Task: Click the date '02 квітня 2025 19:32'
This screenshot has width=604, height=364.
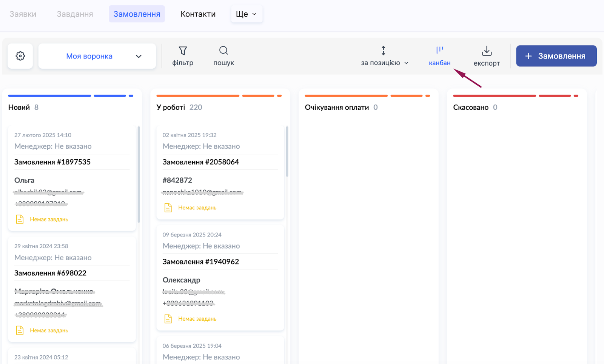Action: point(190,135)
